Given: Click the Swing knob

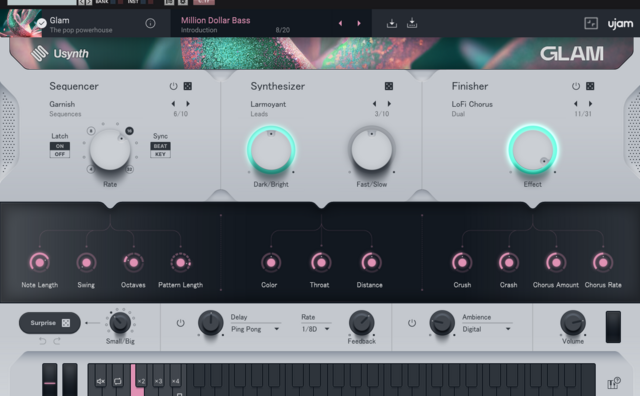Looking at the screenshot, I should point(87,263).
